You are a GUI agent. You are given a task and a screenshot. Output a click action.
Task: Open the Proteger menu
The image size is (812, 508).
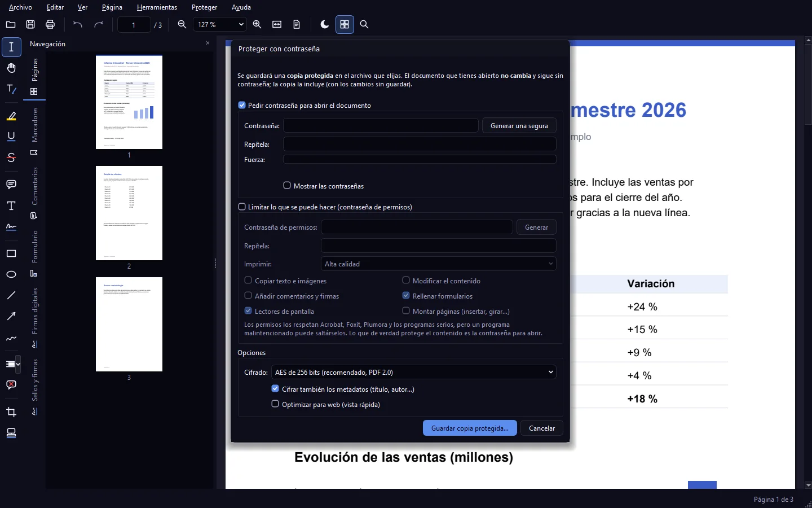204,7
